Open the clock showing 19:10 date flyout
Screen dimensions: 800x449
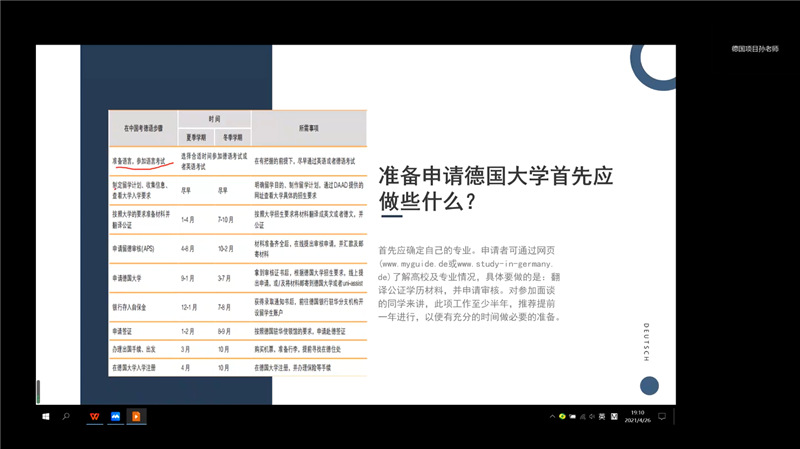click(638, 415)
